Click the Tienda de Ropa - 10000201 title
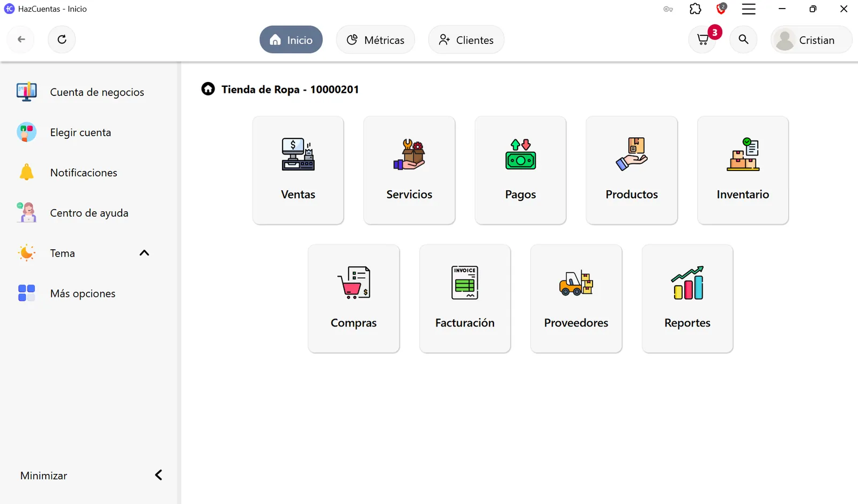This screenshot has width=858, height=504. click(290, 90)
